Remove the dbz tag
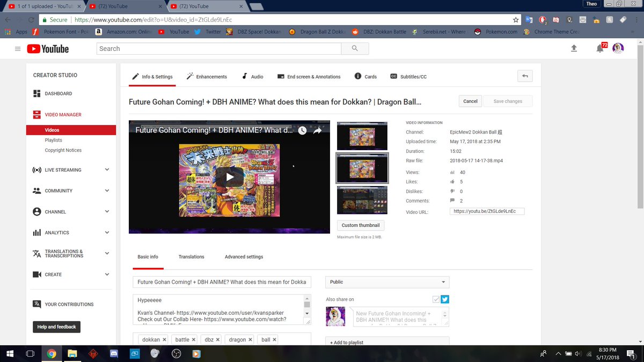The image size is (644, 362). point(217,339)
